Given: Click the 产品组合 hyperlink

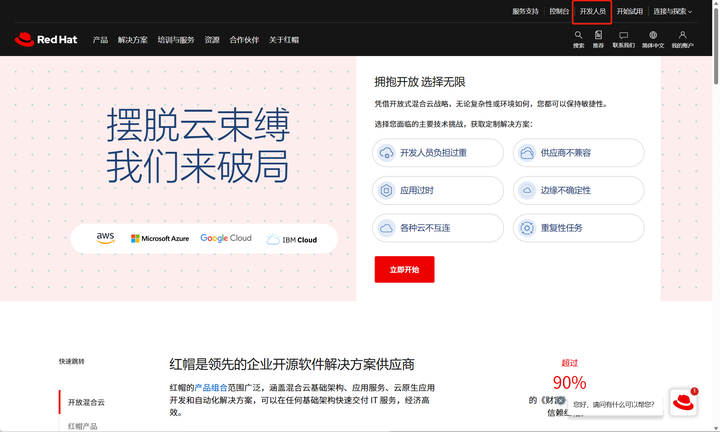Looking at the screenshot, I should coord(211,387).
